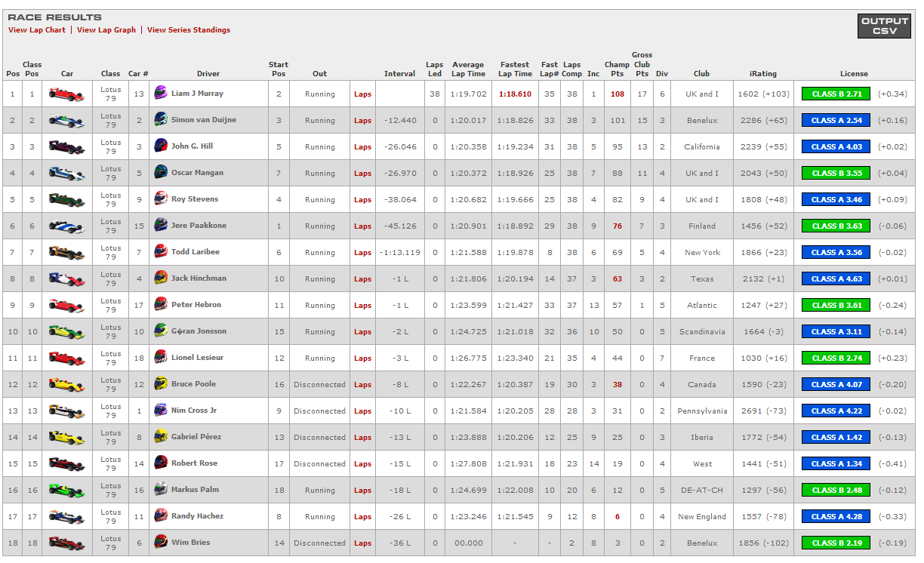Click the Class A 4.63 license badge

(836, 278)
